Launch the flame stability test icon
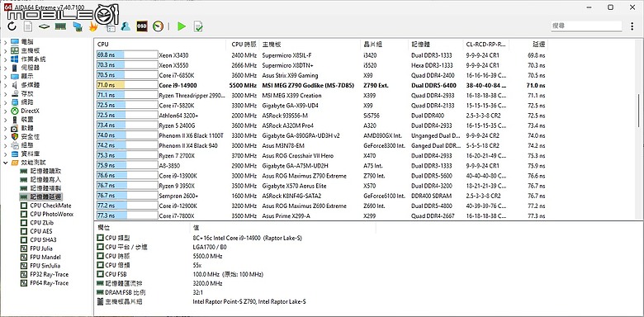 click(93, 26)
